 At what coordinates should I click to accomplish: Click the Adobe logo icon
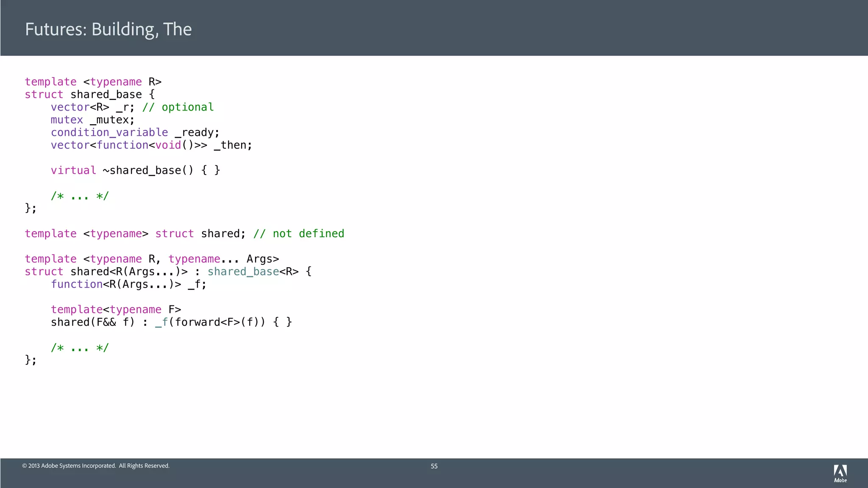tap(840, 473)
